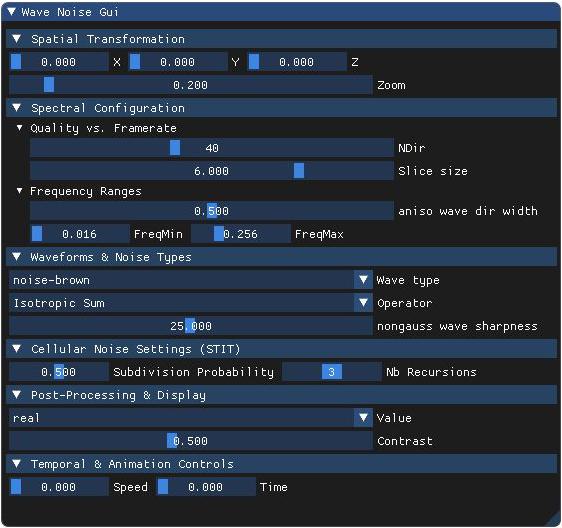Click the Nb Recursions slider
The height and width of the screenshot is (528, 562).
pos(332,372)
